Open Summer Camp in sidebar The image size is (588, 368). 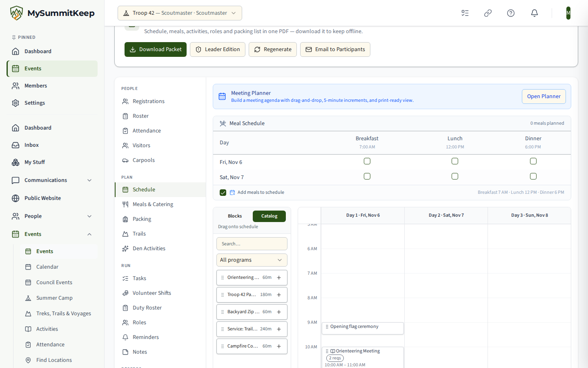click(59, 298)
